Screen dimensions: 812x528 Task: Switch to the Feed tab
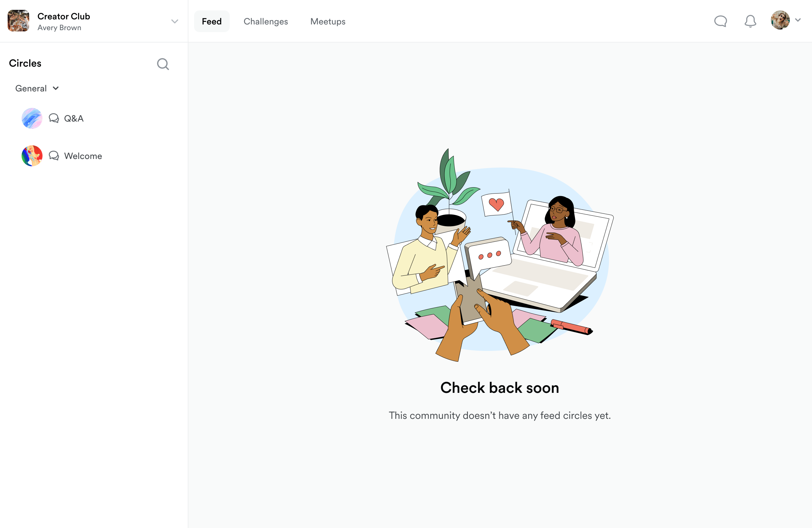tap(212, 21)
